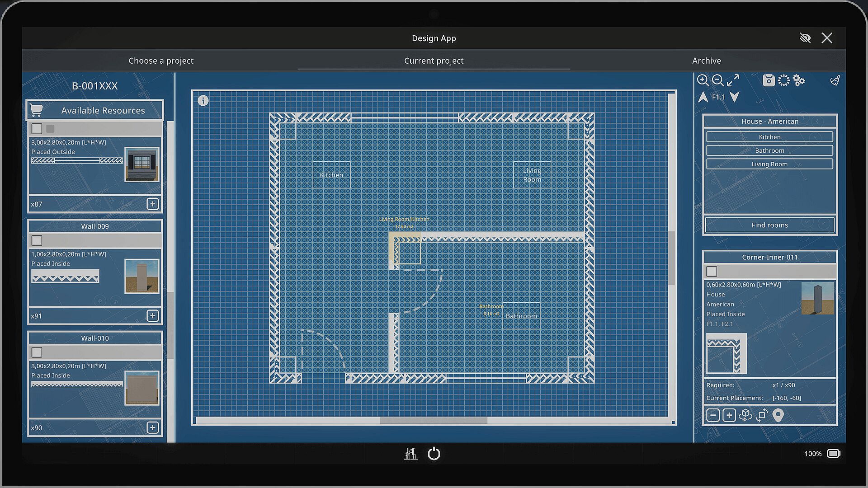Zoom out of the blueprint view
This screenshot has width=868, height=488.
[x=717, y=80]
